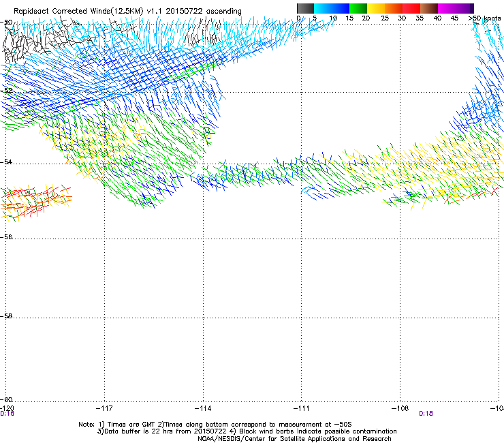Viewport: 504px width, 443px height.
Task: Click the ">50 knots" legend label
Action: point(484,18)
